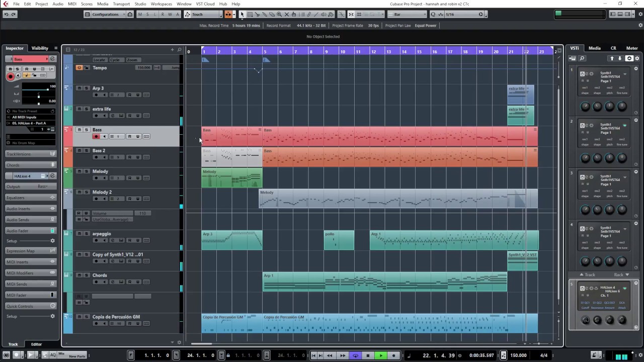This screenshot has width=644, height=362.
Task: Select the Mute X tool
Action: (x=287, y=14)
